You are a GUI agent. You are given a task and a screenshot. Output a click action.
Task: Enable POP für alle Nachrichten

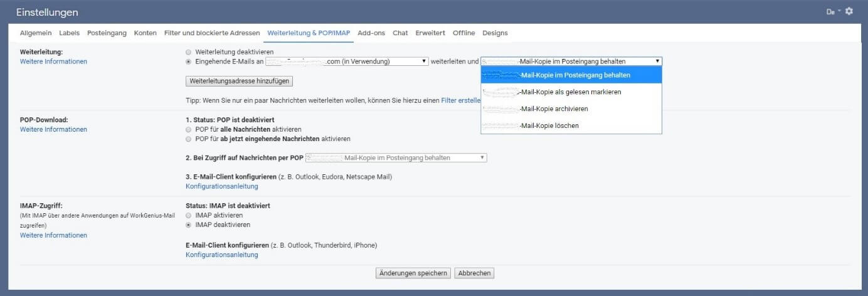(x=189, y=129)
